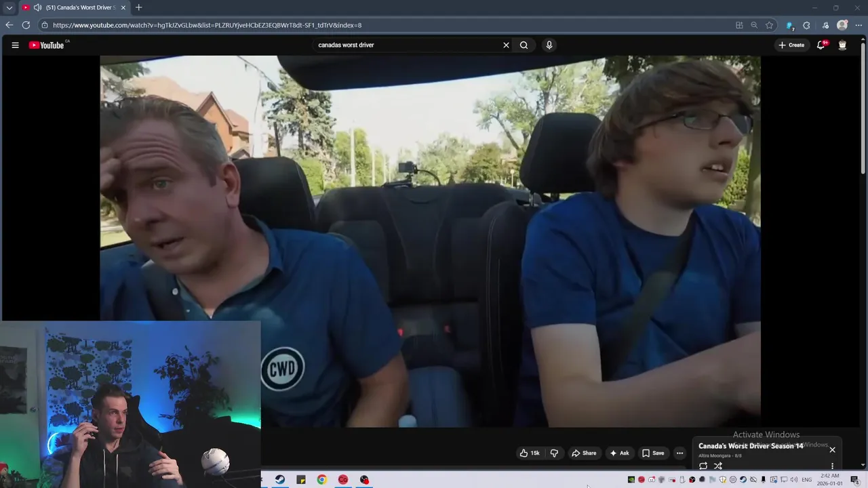
Task: Reload the current page
Action: point(26,25)
